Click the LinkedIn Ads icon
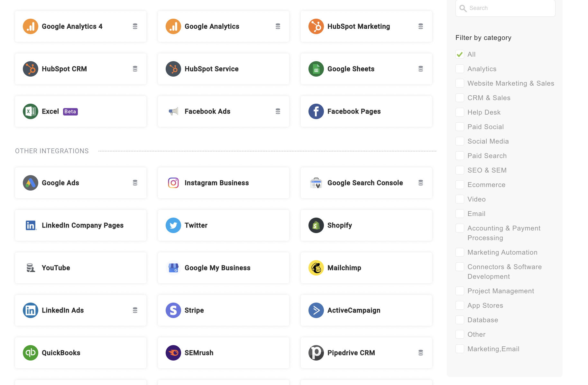 (31, 310)
